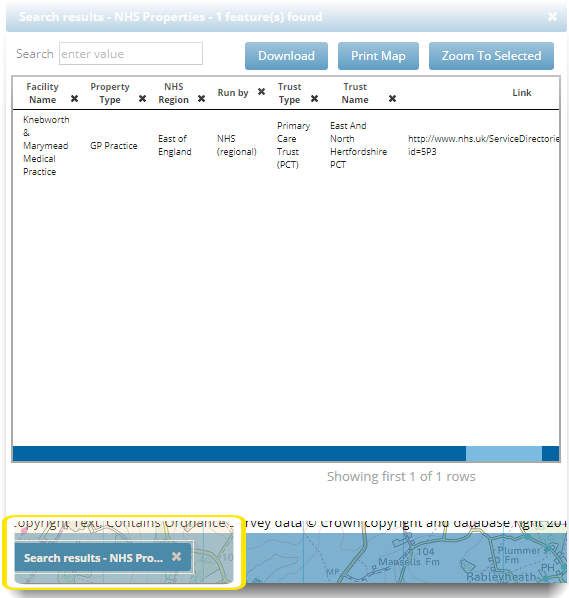Remove the Facility Name column

74,99
